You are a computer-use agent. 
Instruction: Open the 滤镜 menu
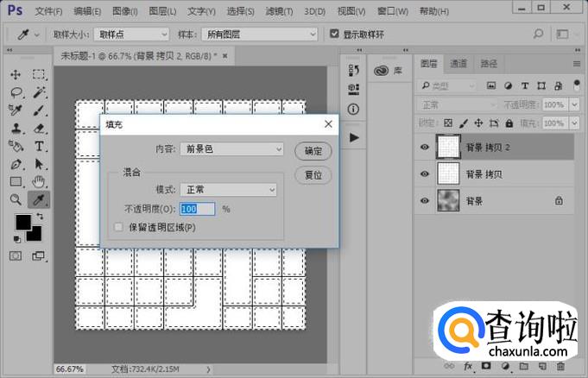tap(278, 11)
